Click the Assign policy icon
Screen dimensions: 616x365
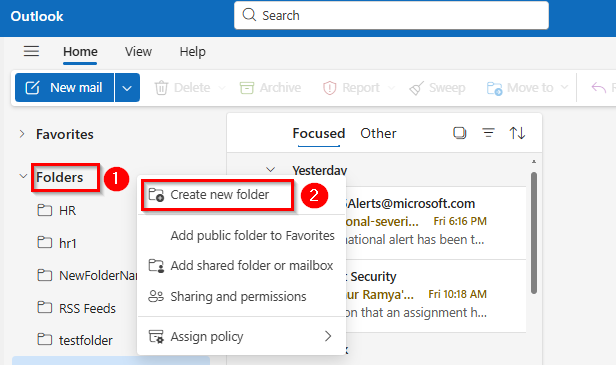click(156, 337)
